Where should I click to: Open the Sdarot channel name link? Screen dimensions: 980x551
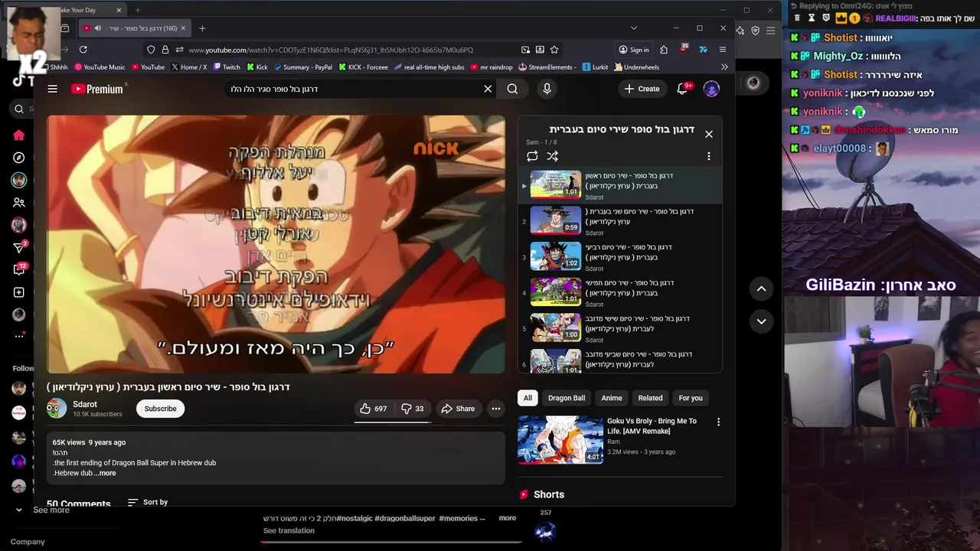click(85, 404)
